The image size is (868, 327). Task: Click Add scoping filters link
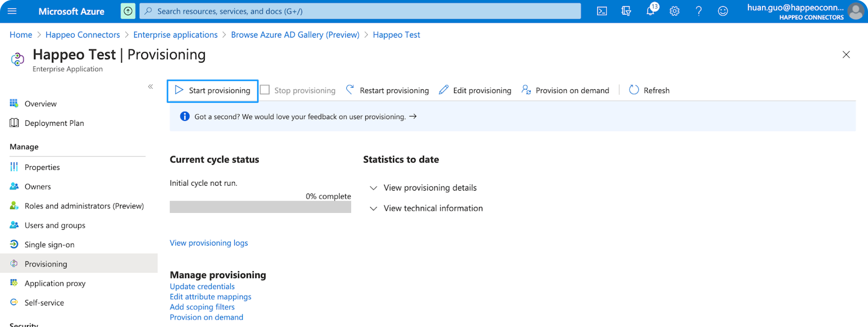[x=202, y=307]
